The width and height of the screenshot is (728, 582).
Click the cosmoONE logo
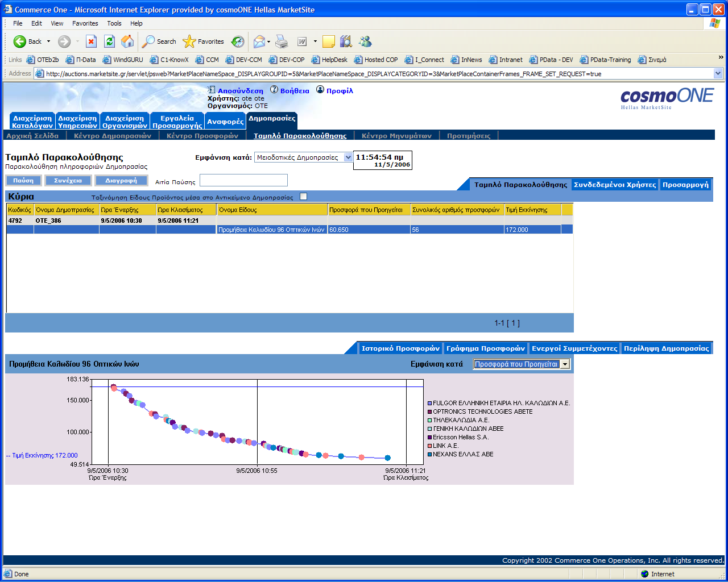tap(667, 97)
